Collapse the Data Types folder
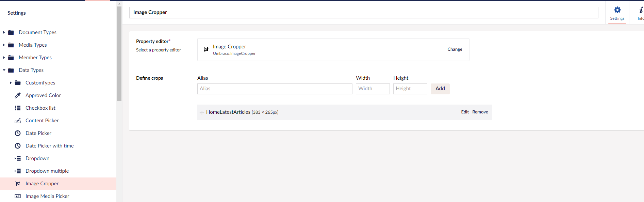644x202 pixels. coord(4,70)
